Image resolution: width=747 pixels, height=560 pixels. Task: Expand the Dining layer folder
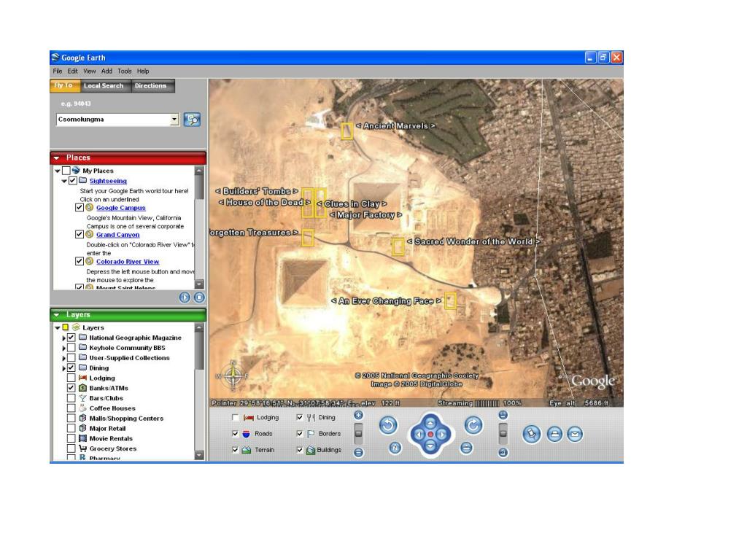64,368
